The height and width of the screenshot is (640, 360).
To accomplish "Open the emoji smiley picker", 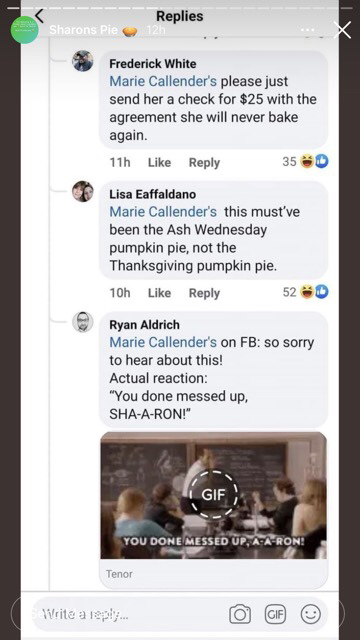I will 311,614.
